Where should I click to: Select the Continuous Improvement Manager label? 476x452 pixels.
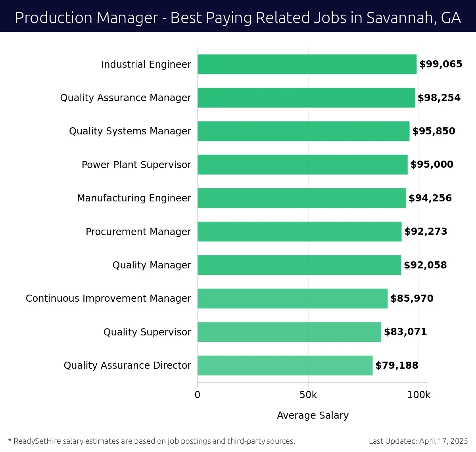[108, 299]
